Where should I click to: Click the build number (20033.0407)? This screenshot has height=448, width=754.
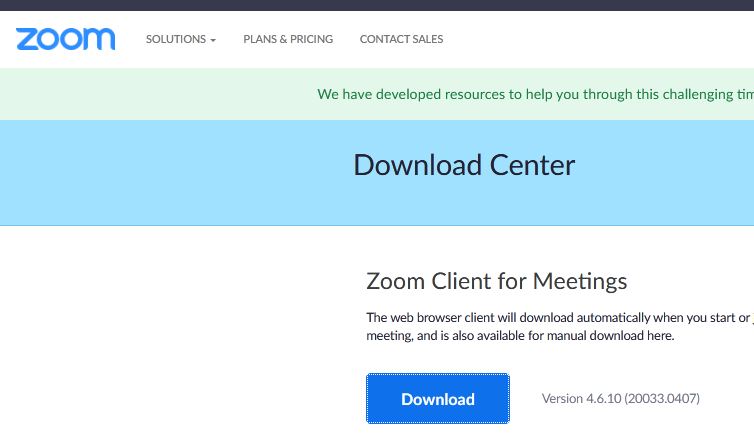pos(661,398)
